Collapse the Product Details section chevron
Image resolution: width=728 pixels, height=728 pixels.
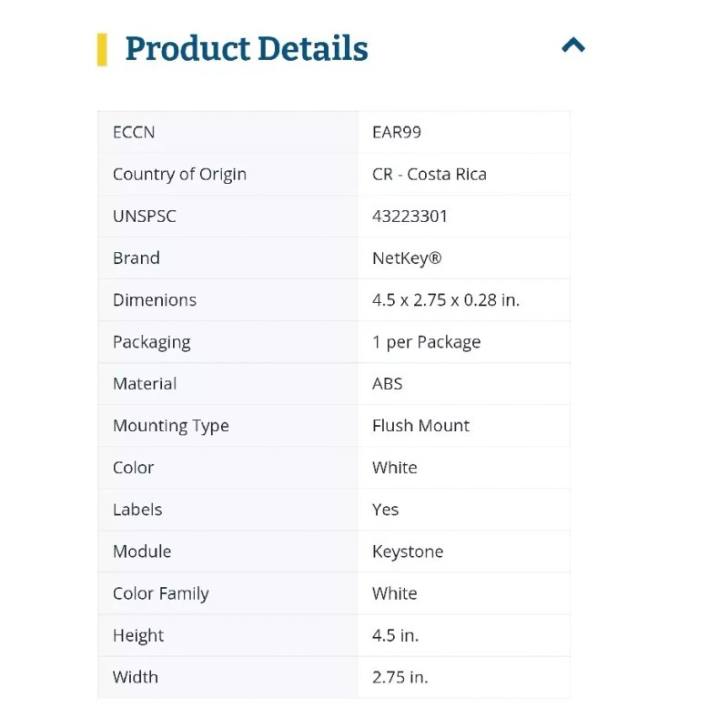(x=573, y=45)
